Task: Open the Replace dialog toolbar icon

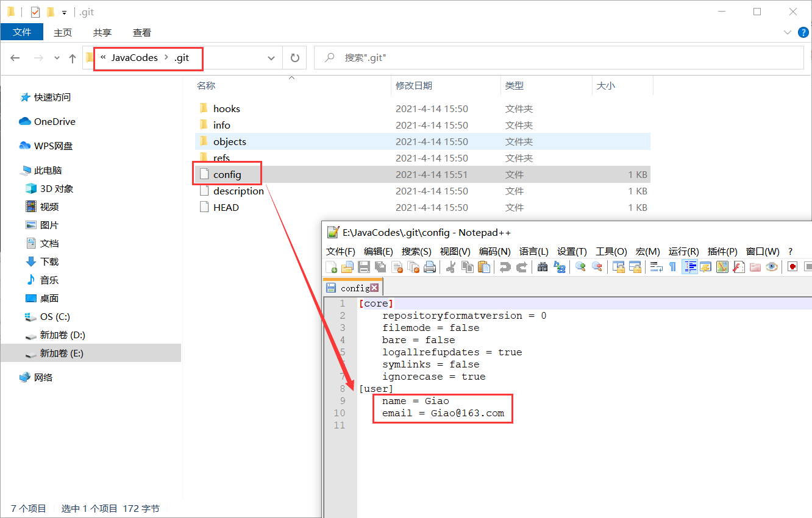Action: pyautogui.click(x=559, y=266)
